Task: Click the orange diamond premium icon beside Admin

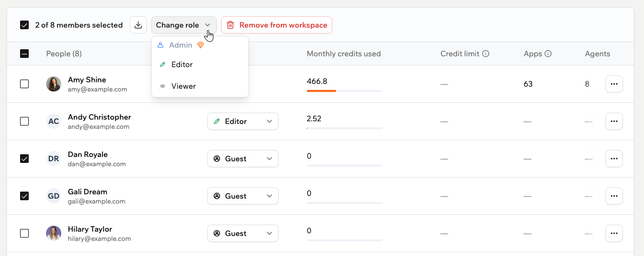Action: tap(201, 45)
